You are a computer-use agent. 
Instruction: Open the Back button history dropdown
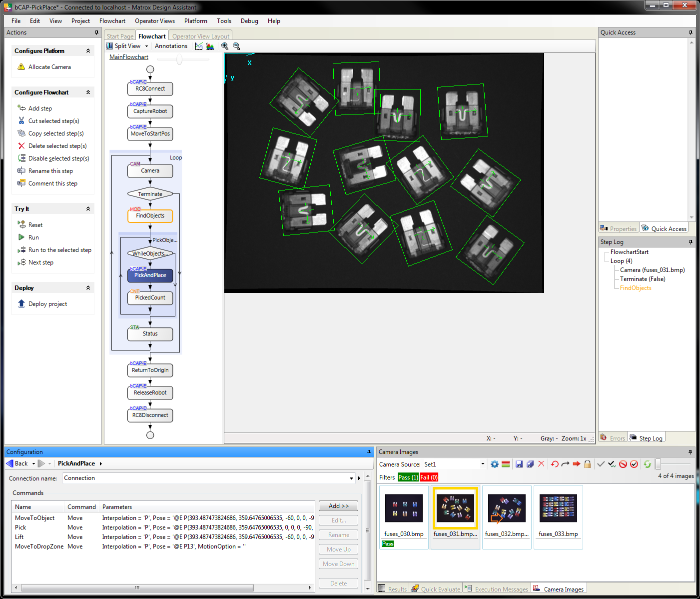click(33, 463)
